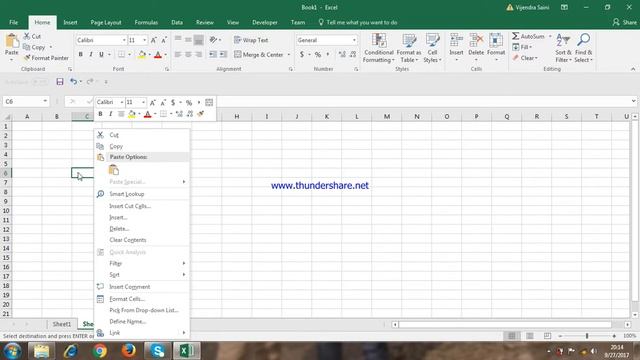Toggle Italic in the ribbon Font group
This screenshot has width=640, height=360.
pos(91,54)
